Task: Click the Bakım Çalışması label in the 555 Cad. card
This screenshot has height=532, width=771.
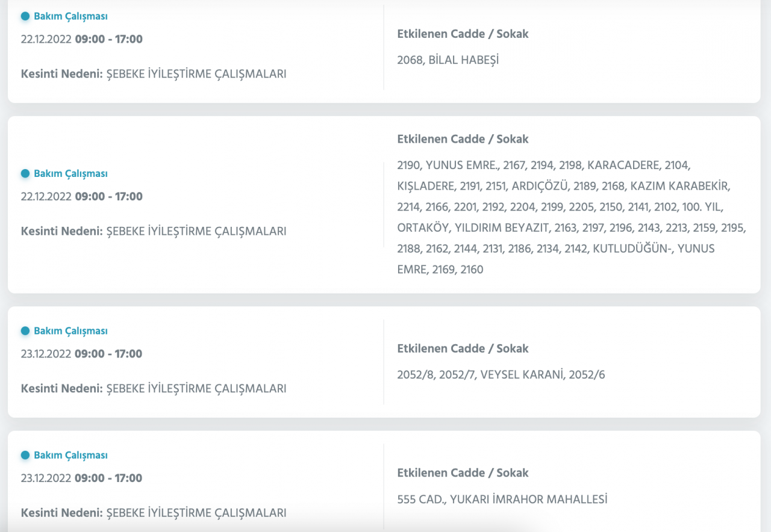Action: 70,456
